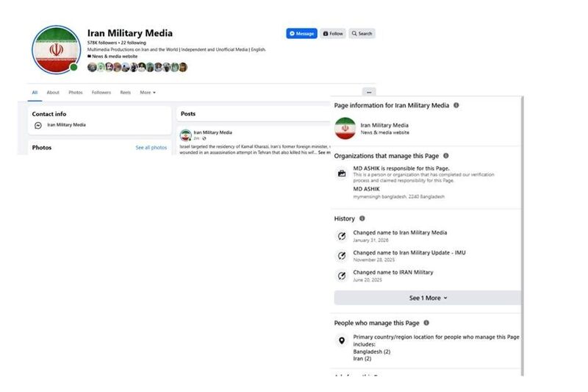Click history icon for Iran Military Update - IMU
The height and width of the screenshot is (392, 588).
coord(341,256)
